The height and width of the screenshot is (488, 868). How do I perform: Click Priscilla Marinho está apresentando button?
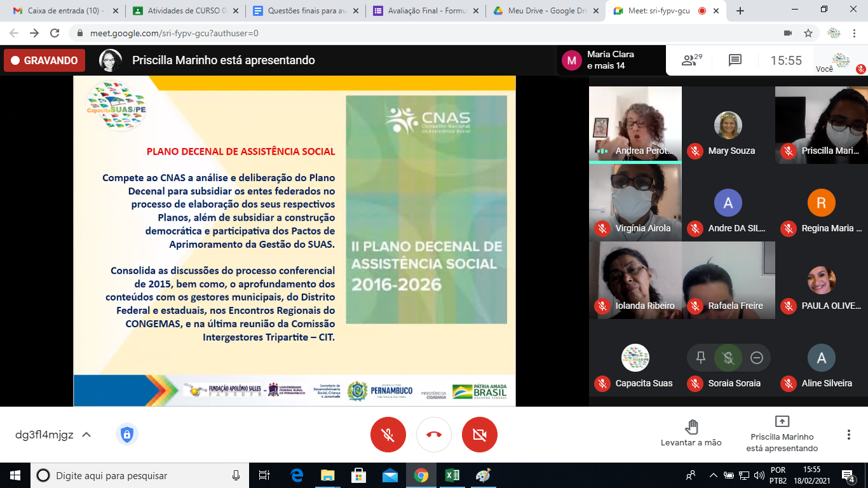click(x=782, y=433)
